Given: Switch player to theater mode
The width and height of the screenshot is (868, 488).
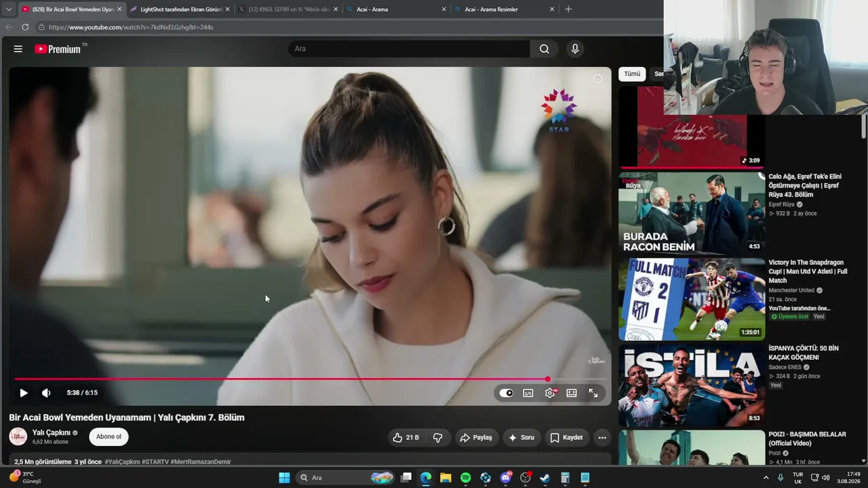Looking at the screenshot, I should click(x=572, y=393).
